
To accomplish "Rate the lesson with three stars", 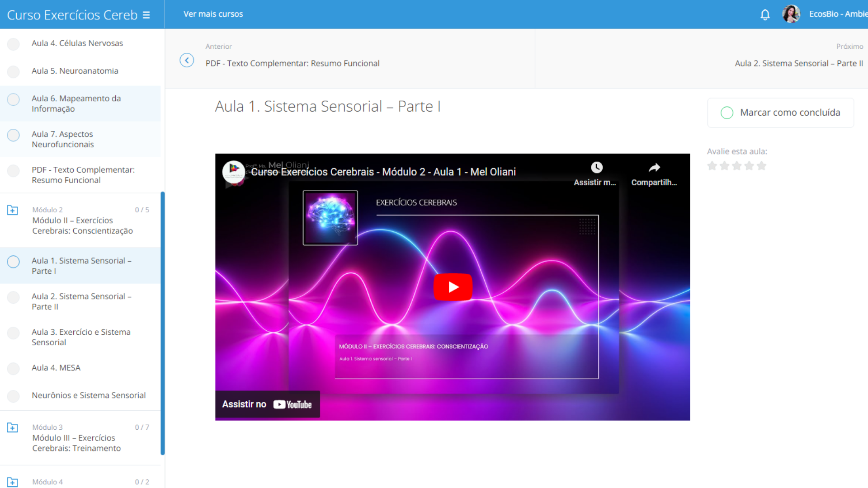I will coord(737,166).
